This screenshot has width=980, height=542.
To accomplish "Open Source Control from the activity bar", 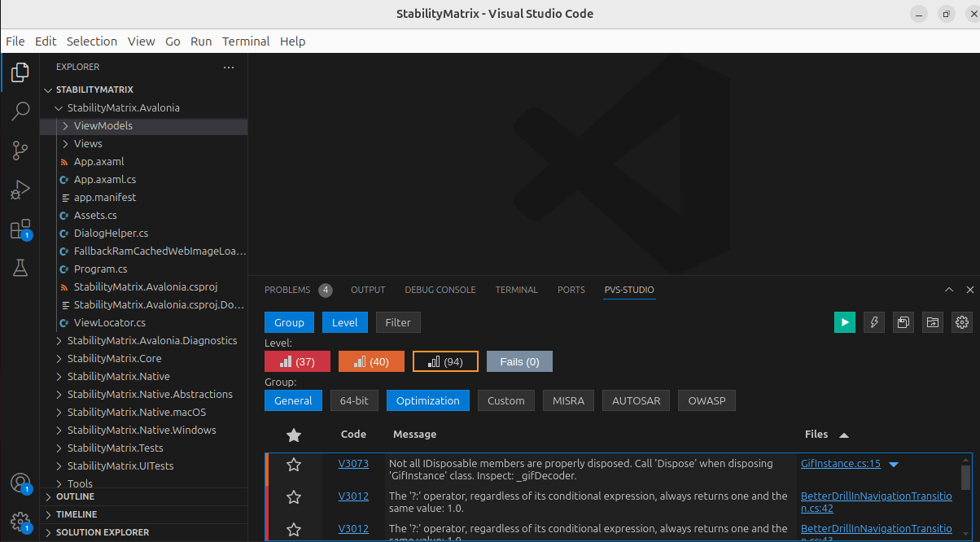I will [x=20, y=150].
